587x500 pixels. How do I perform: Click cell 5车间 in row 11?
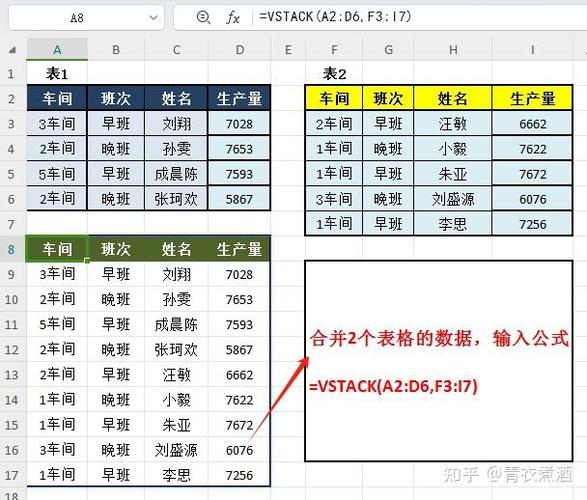pyautogui.click(x=57, y=324)
